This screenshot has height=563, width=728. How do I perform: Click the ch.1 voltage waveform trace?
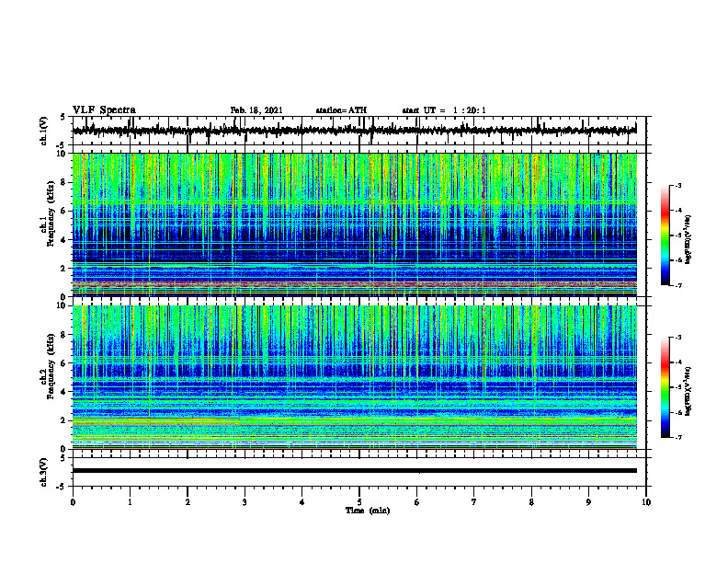[x=354, y=131]
